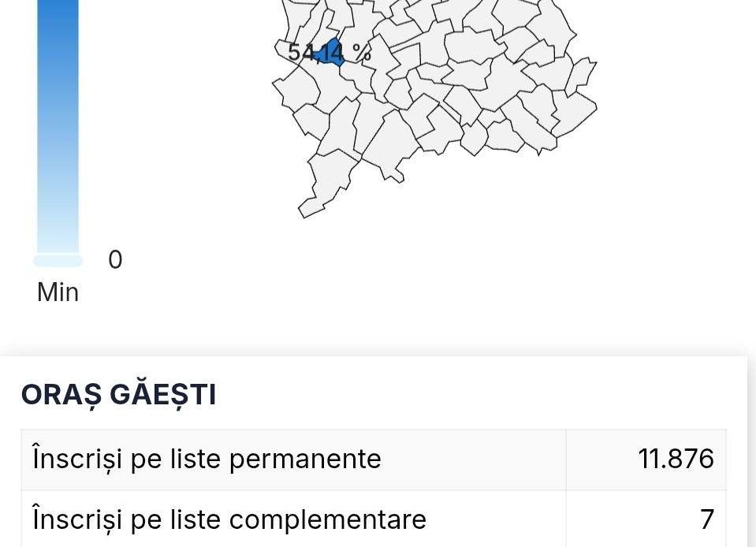Click the dark blue top of the legend gradient
Image resolution: width=756 pixels, height=547 pixels.
(58, 12)
